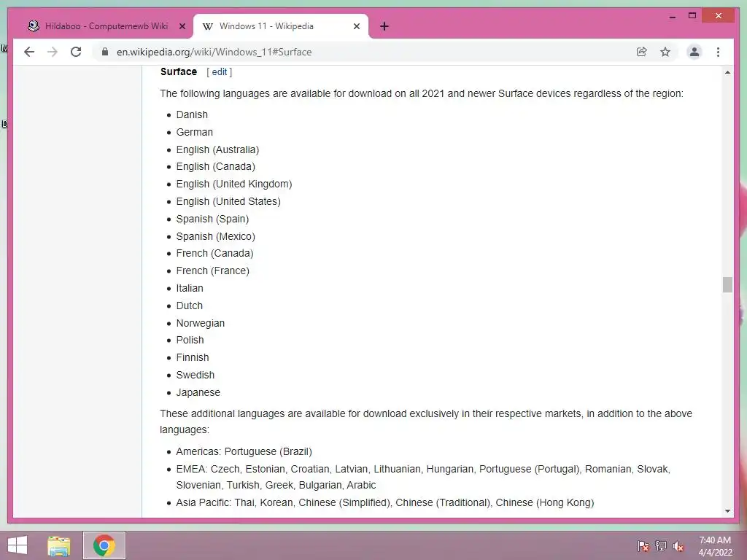747x560 pixels.
Task: View site security lock info
Action: [x=105, y=52]
